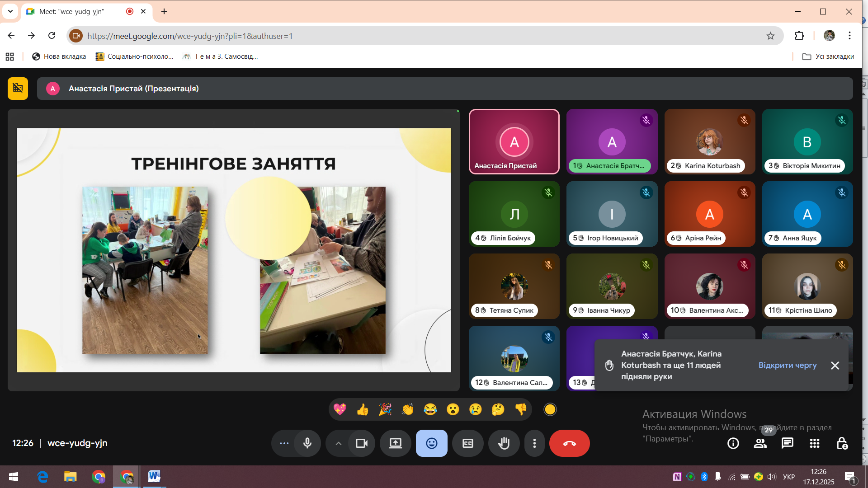This screenshot has height=488, width=868.
Task: Open the present screen share button
Action: (396, 443)
